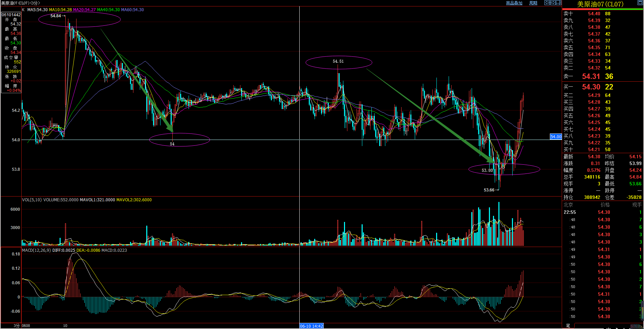Viewport: 644px width, 329px height.
Task: Open the 周期 period link
Action: (533, 3)
